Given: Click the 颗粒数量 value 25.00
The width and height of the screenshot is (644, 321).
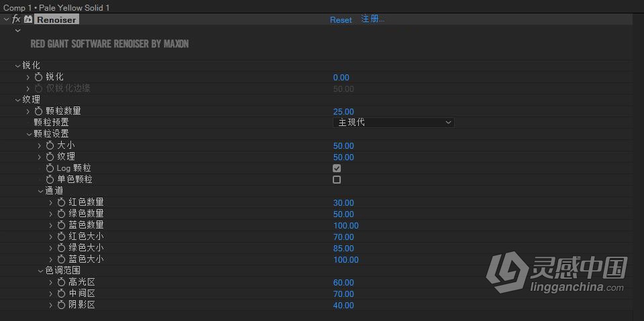Looking at the screenshot, I should [x=343, y=112].
